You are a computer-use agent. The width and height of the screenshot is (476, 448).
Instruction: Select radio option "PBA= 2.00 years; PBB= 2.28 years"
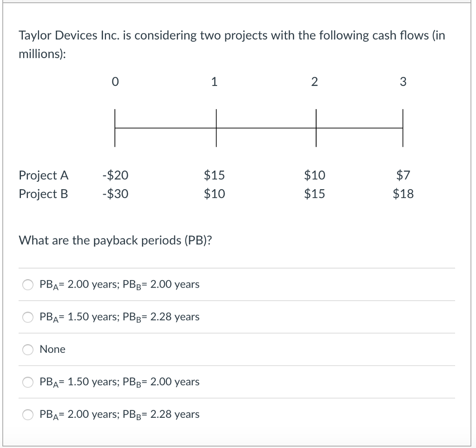(28, 415)
